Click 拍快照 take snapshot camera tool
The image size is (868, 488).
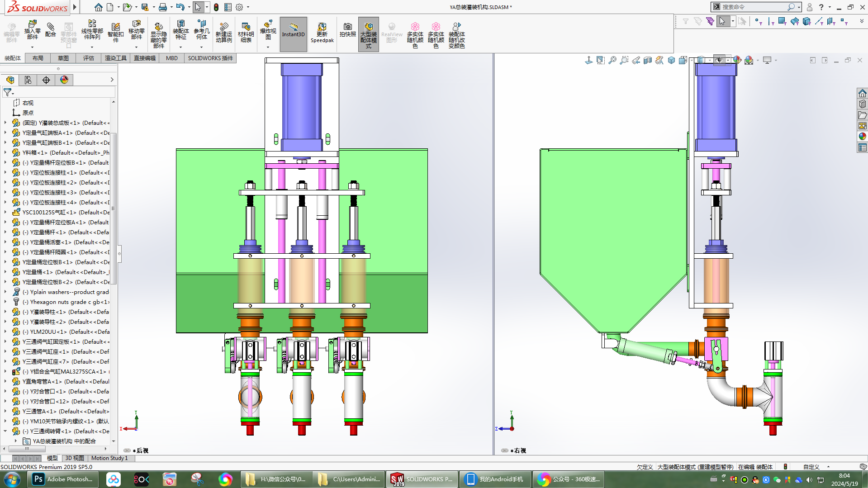(348, 30)
